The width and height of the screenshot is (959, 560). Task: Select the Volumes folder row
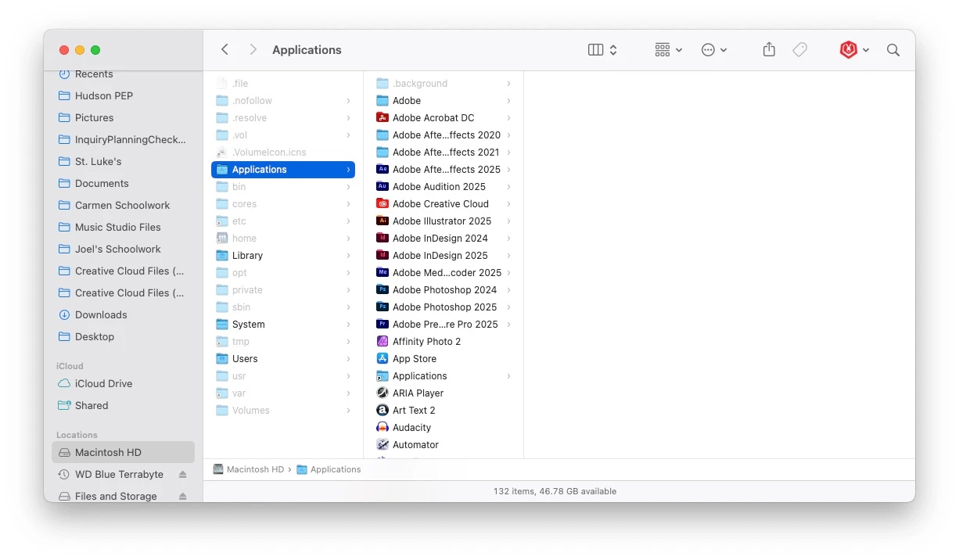283,410
